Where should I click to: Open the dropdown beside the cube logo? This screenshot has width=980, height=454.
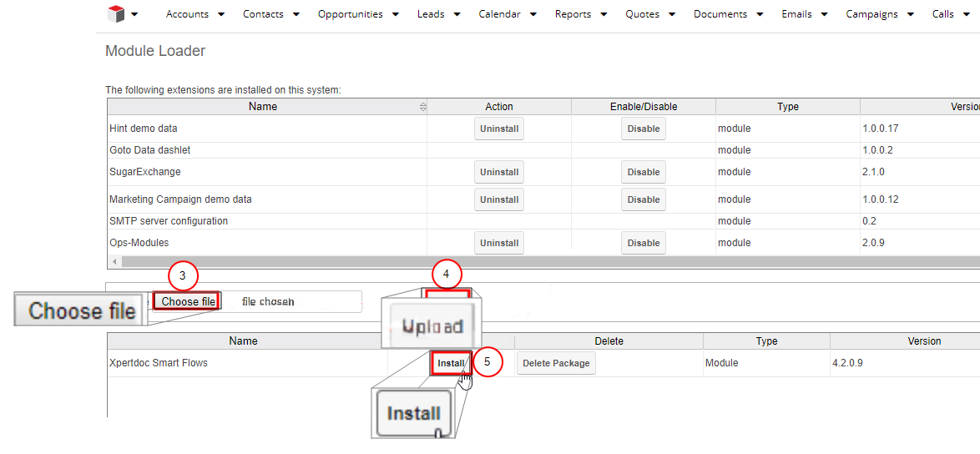click(x=134, y=14)
